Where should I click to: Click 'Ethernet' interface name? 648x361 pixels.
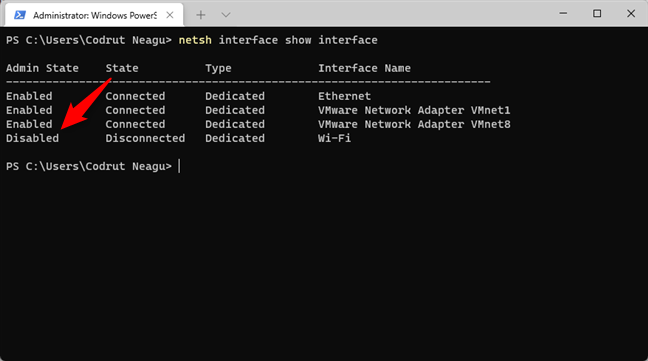point(344,96)
